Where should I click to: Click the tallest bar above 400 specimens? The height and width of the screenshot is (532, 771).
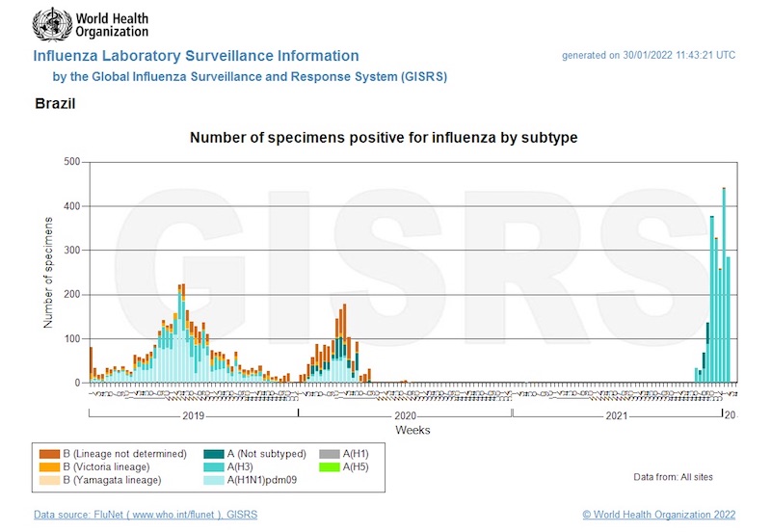[724, 285]
